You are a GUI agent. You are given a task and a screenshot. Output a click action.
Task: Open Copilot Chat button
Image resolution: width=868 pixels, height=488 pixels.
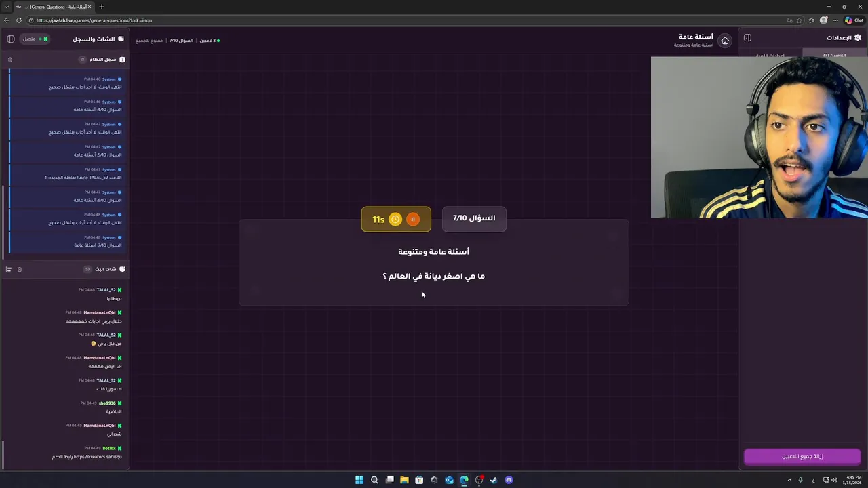(x=854, y=20)
